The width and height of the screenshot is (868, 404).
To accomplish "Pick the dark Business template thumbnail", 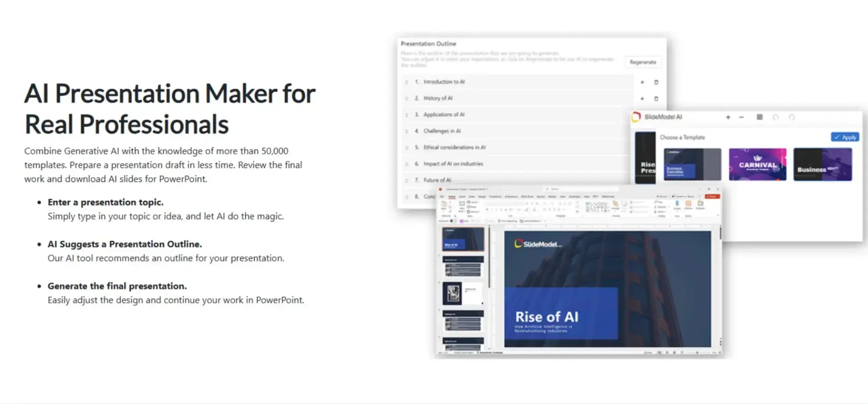I will pos(822,164).
